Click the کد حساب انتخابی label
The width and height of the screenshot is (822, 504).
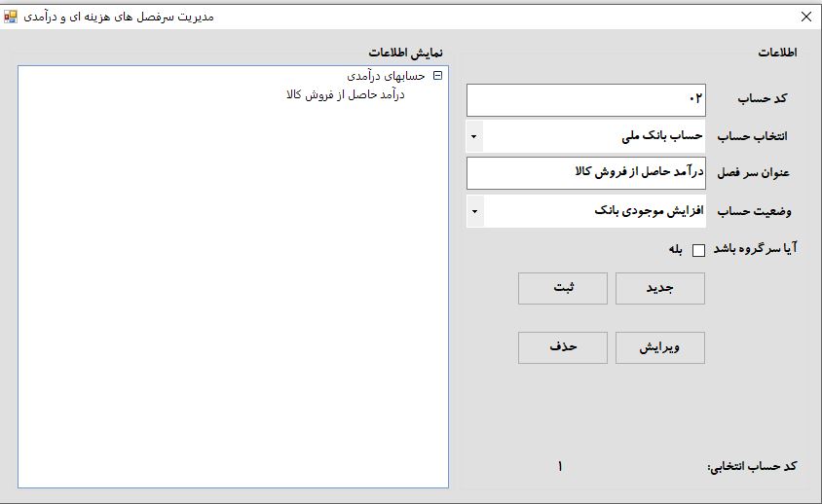[x=752, y=466]
